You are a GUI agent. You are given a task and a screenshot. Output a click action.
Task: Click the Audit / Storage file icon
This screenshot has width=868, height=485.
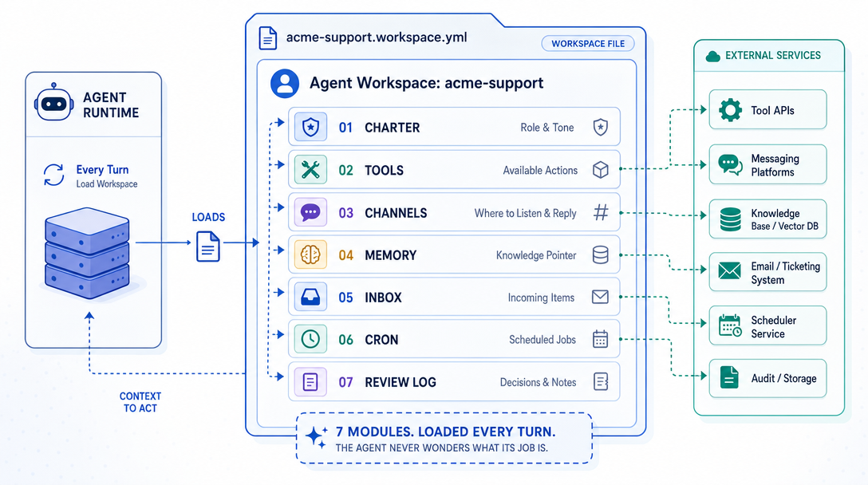tap(730, 377)
